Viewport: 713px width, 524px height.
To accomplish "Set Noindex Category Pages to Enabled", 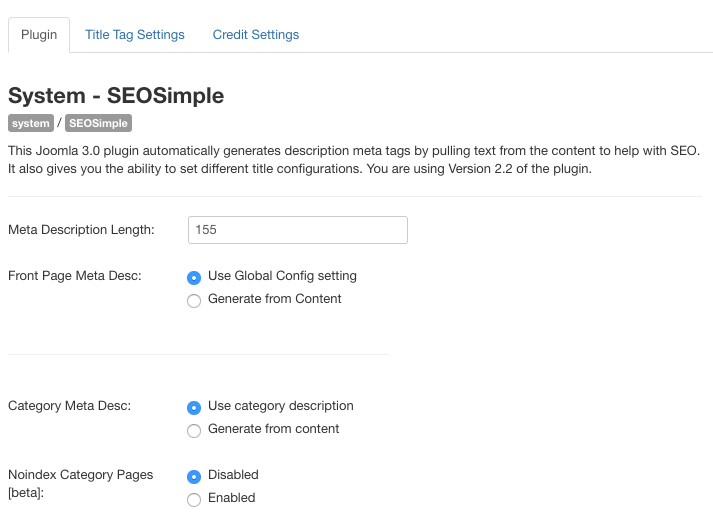I will 194,500.
